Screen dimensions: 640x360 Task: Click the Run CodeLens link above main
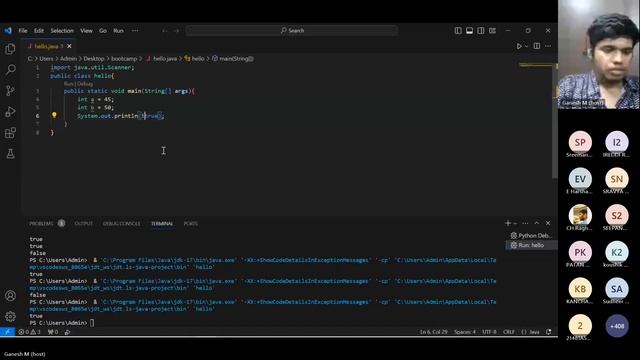(68, 84)
